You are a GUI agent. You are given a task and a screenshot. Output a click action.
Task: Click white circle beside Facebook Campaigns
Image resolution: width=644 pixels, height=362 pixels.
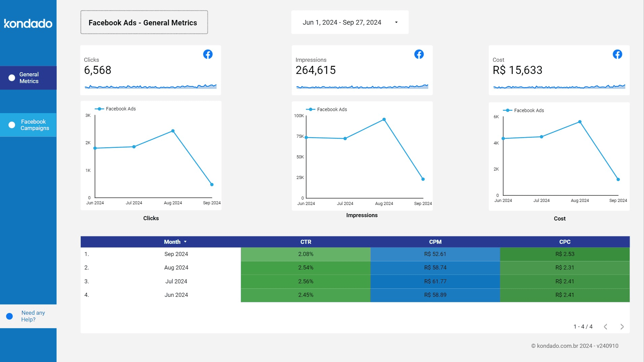(12, 125)
